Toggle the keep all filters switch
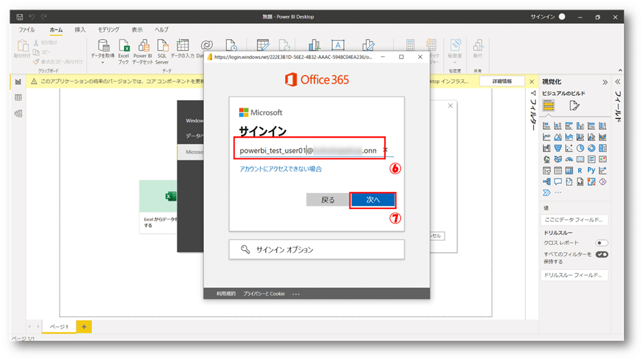 click(x=602, y=254)
